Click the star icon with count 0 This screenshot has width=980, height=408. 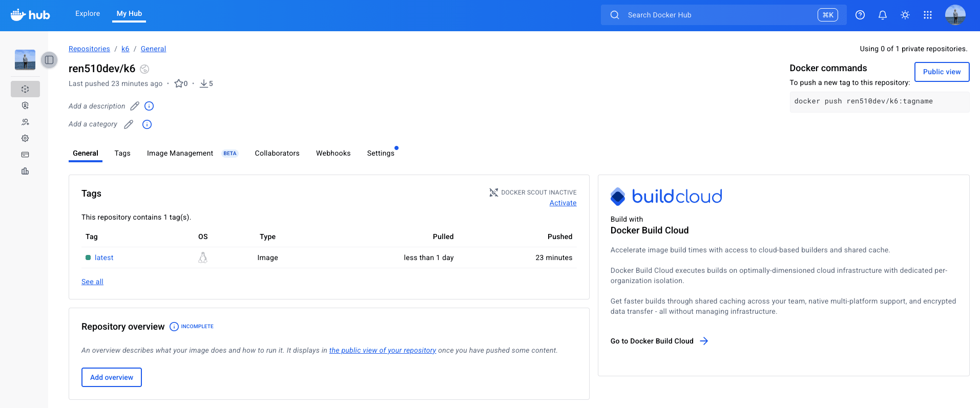tap(178, 83)
